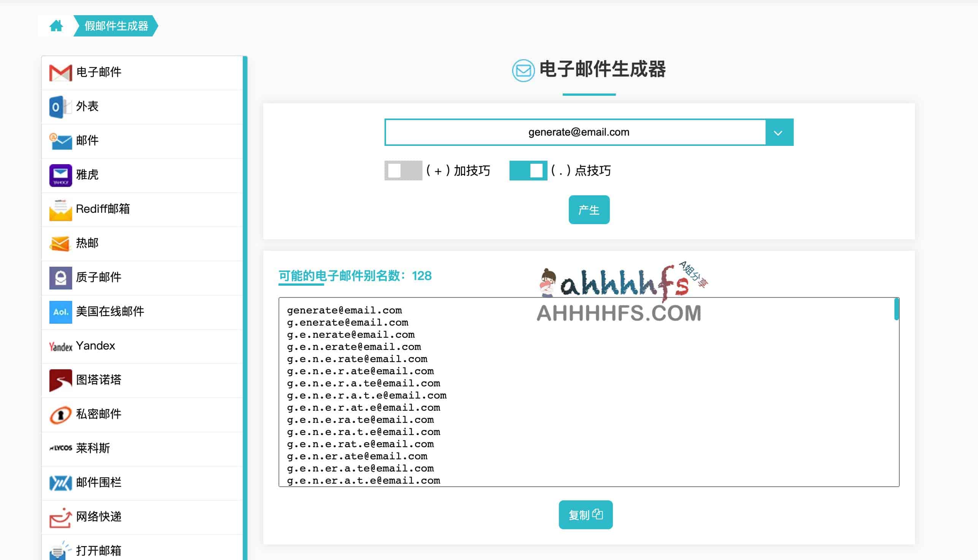Open the Tutanota 图塔诺塔 generator

98,380
